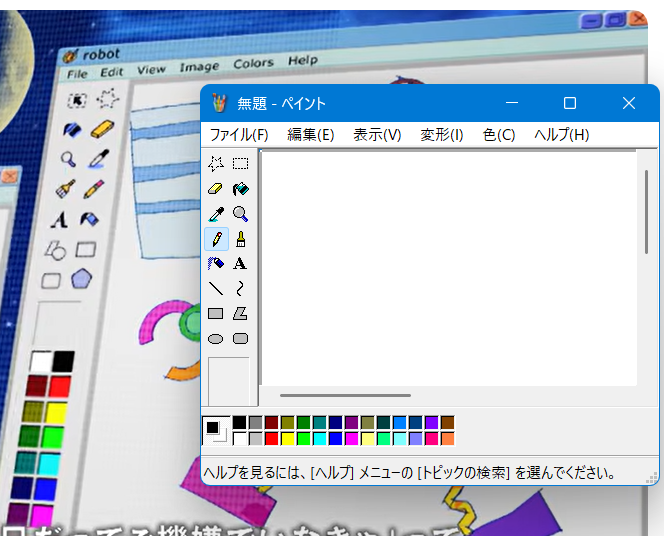Pick the dark red maroon swatch in ペイント
Image resolution: width=664 pixels, height=536 pixels.
click(271, 423)
